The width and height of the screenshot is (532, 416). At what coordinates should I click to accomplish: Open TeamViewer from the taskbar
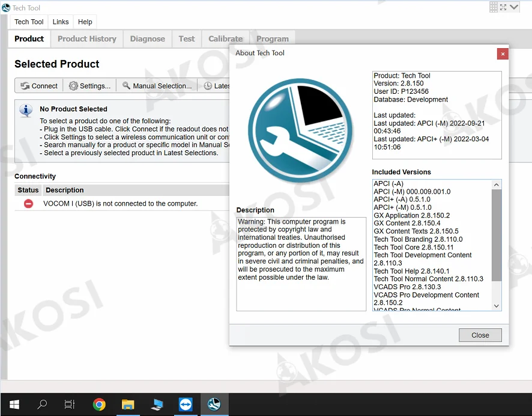186,405
